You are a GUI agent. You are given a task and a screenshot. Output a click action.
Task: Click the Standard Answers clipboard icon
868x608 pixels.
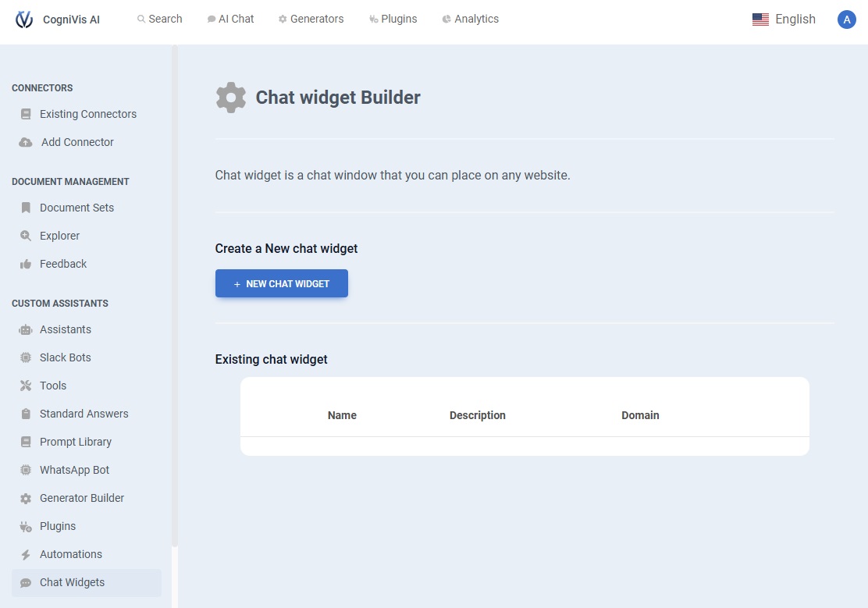(26, 414)
